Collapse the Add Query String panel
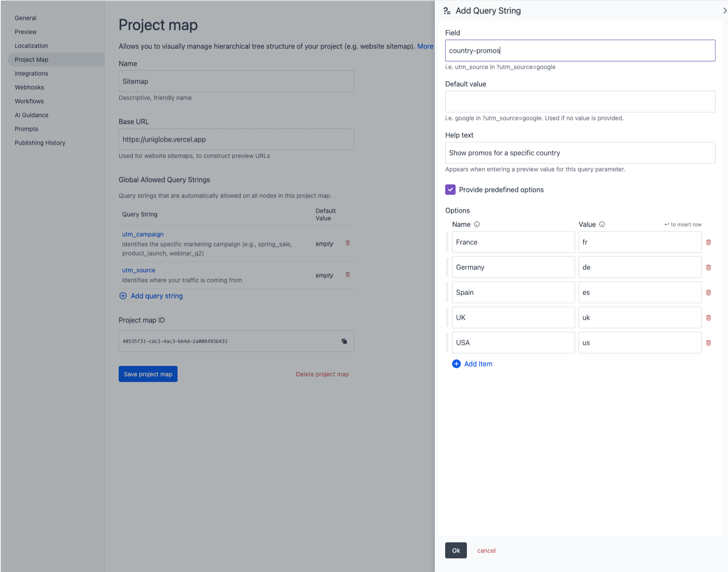728x572 pixels. click(x=724, y=10)
